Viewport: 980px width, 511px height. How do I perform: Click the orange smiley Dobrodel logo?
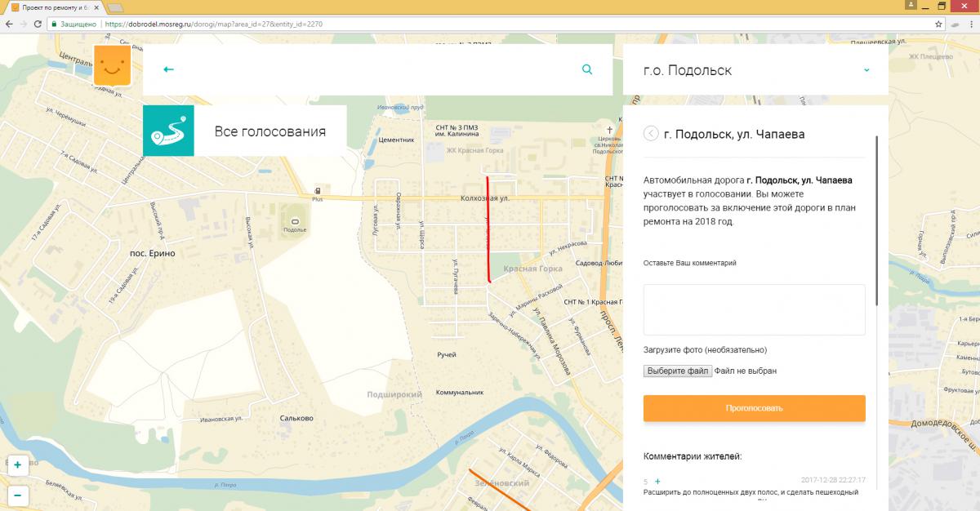(x=112, y=65)
